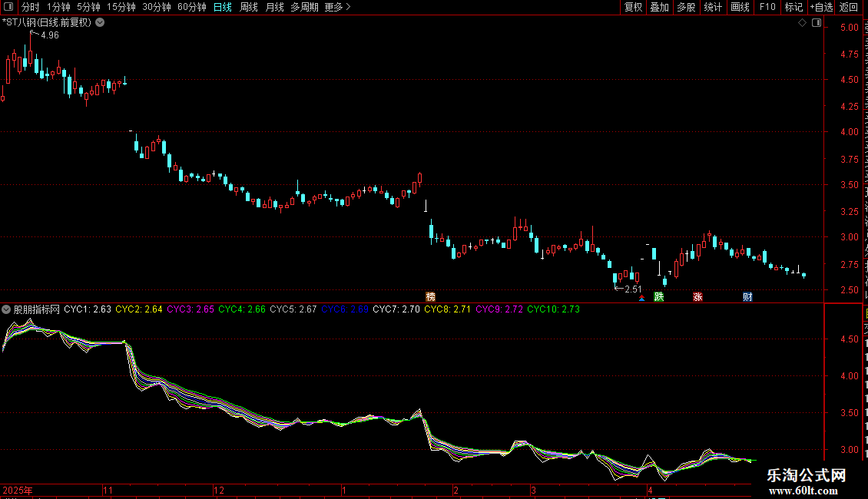The height and width of the screenshot is (499, 868).
Task: Click the 财 blue marker icon
Action: click(x=747, y=297)
